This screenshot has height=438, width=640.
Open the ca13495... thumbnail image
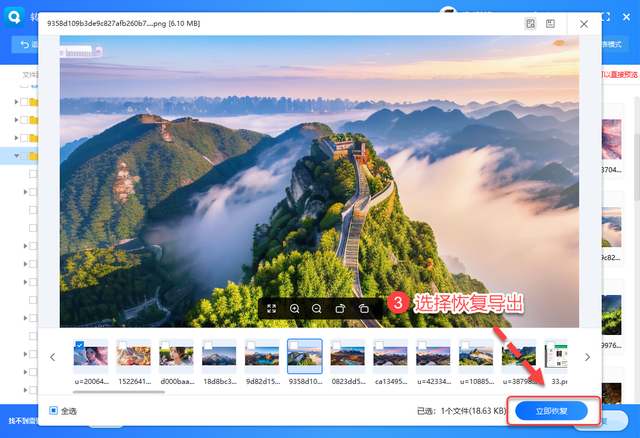pos(391,356)
